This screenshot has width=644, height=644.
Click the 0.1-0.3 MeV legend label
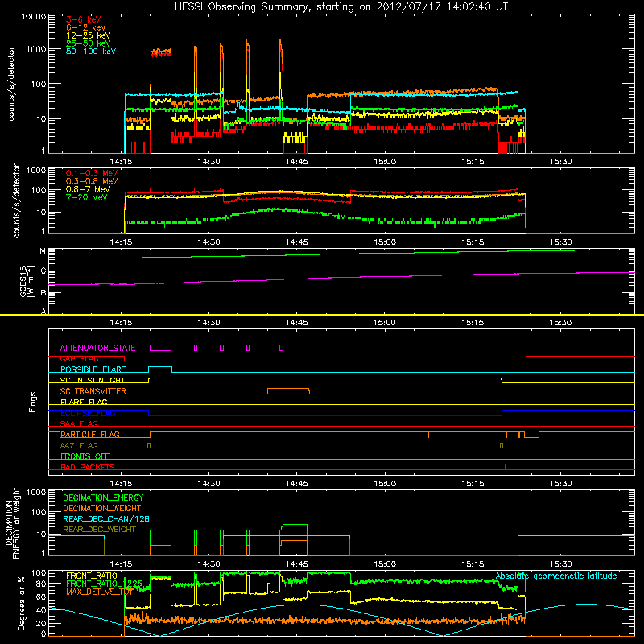point(92,173)
